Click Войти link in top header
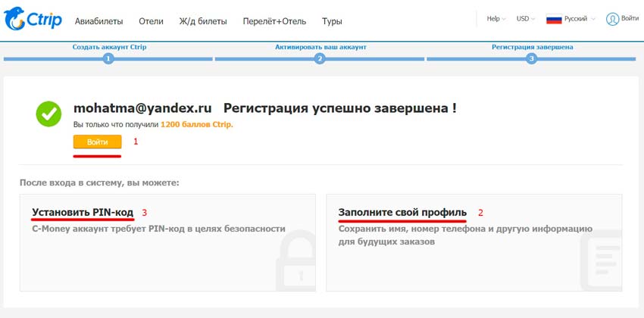The image size is (644, 318). pyautogui.click(x=630, y=18)
